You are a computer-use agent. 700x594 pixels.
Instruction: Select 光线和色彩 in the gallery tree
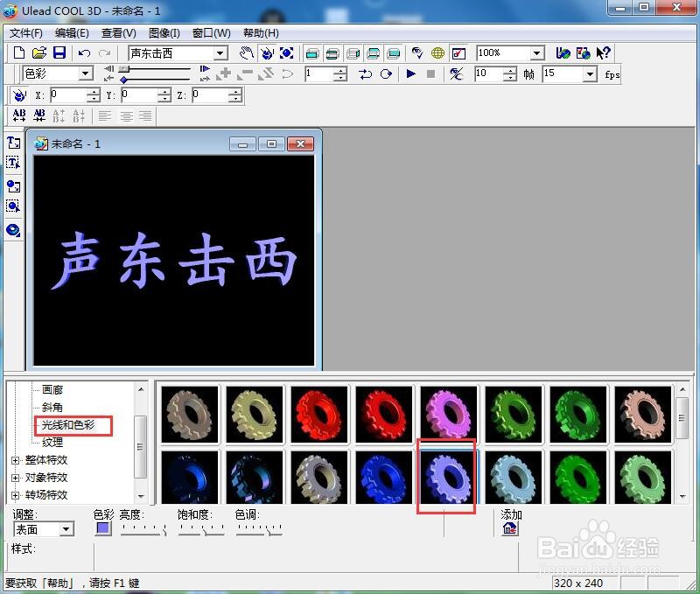68,425
